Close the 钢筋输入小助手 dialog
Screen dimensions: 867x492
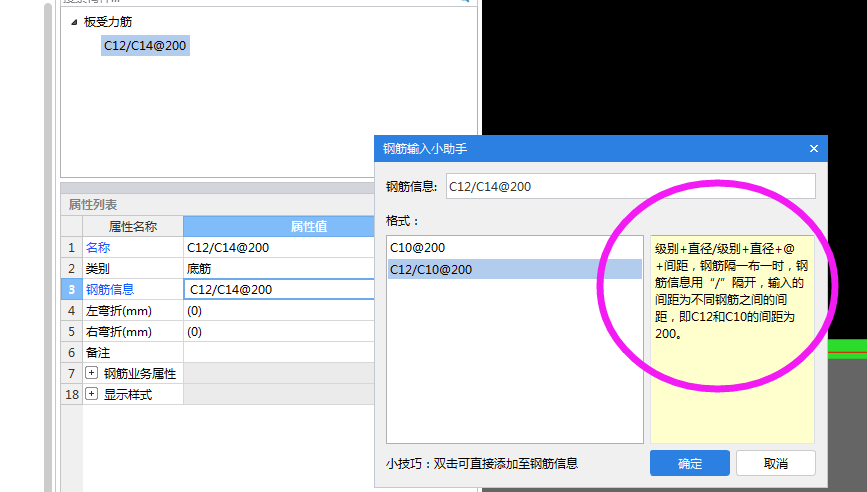pos(813,149)
